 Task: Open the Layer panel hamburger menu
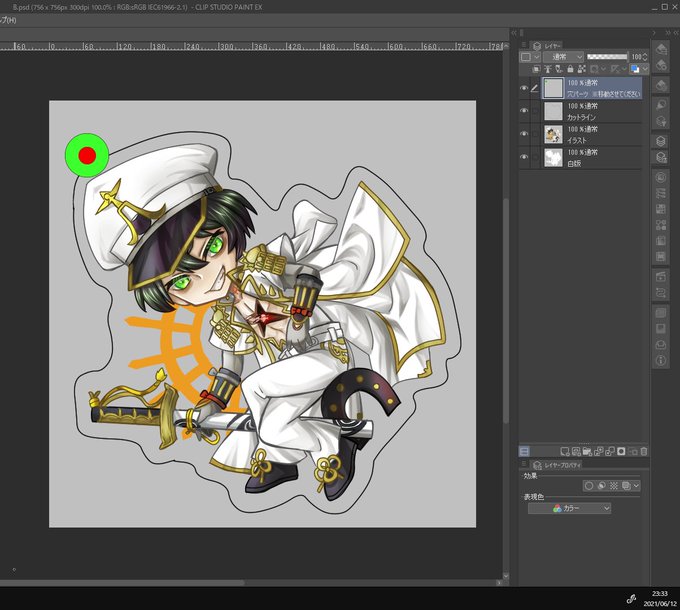[x=524, y=45]
